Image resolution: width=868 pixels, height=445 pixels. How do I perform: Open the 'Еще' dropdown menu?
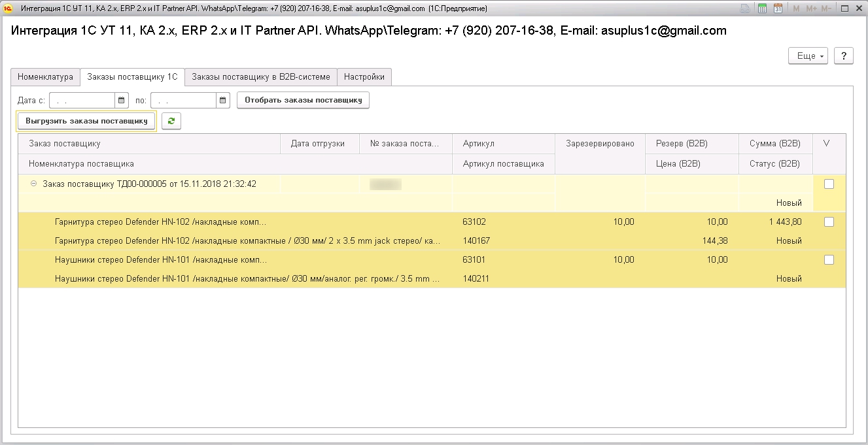(x=808, y=56)
